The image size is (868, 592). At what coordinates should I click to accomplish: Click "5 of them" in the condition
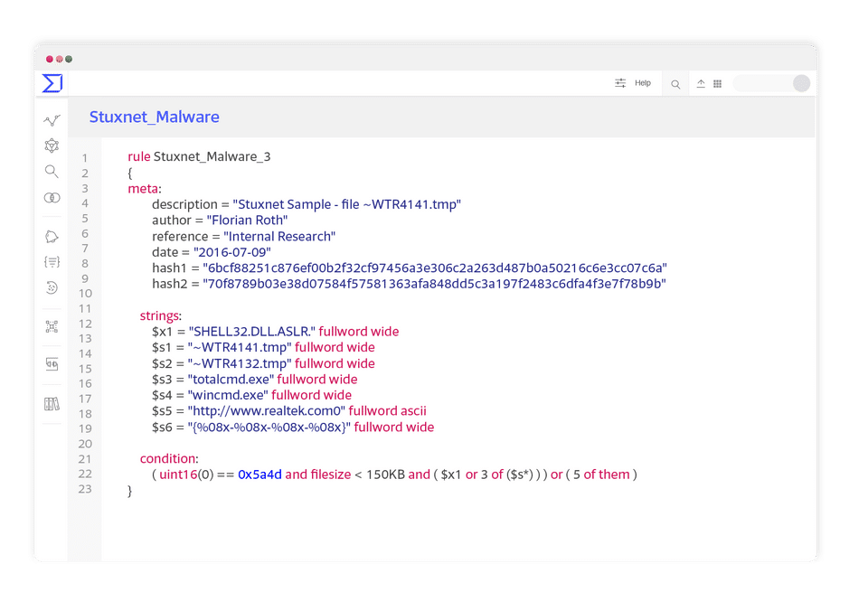coord(601,475)
